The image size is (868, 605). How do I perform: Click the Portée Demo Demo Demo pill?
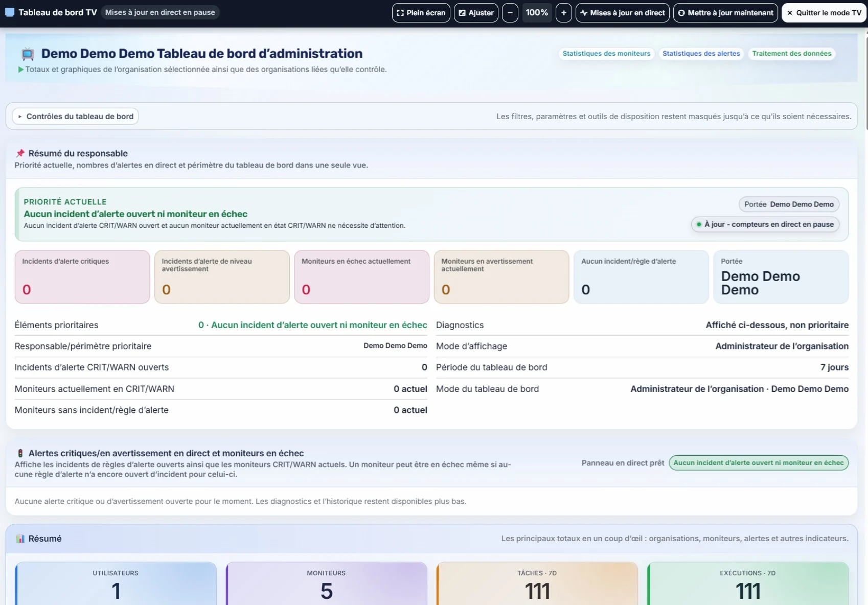(789, 204)
